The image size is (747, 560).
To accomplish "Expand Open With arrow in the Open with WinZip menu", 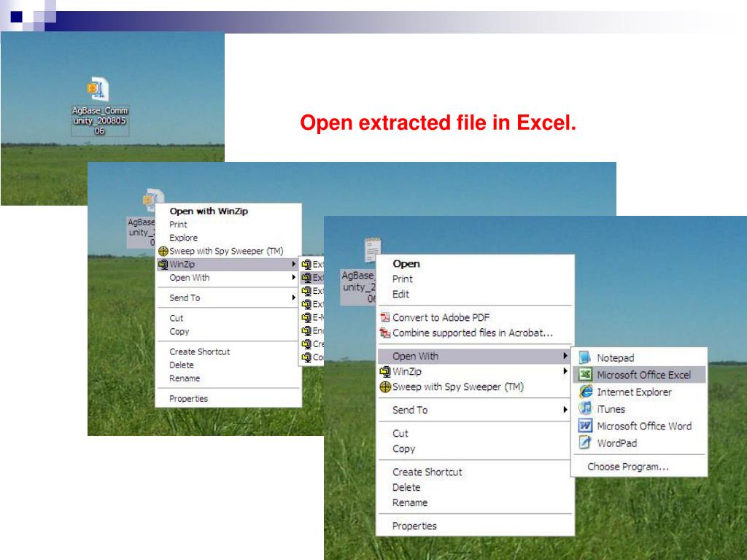I will tap(293, 277).
